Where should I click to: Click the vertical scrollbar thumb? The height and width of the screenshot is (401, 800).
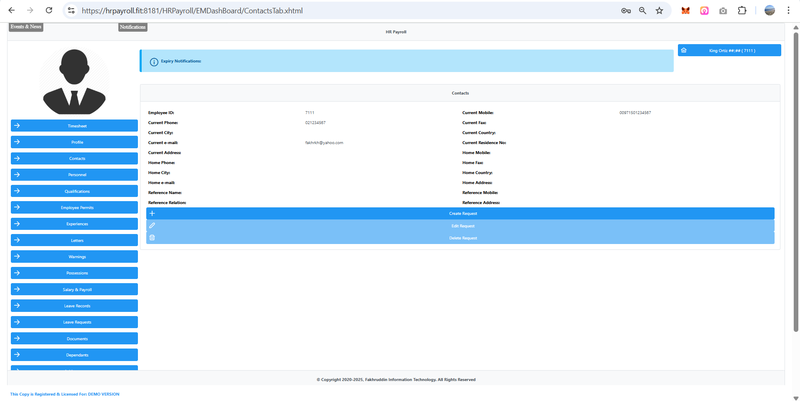tap(795, 182)
